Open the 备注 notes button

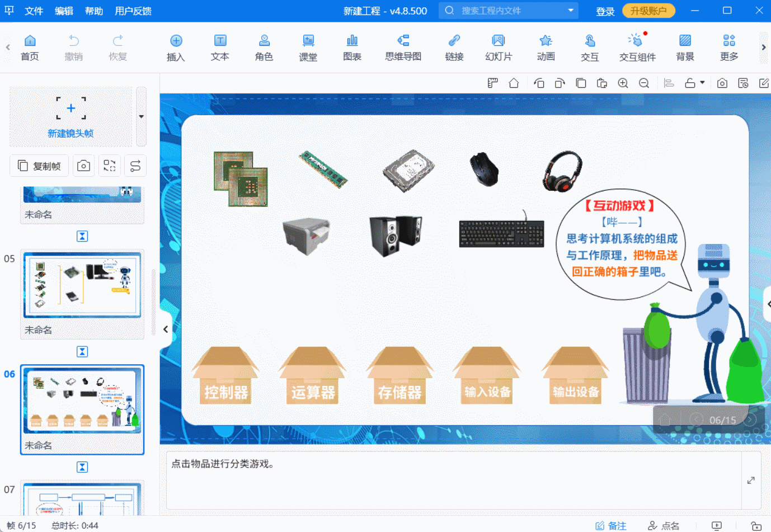point(611,526)
